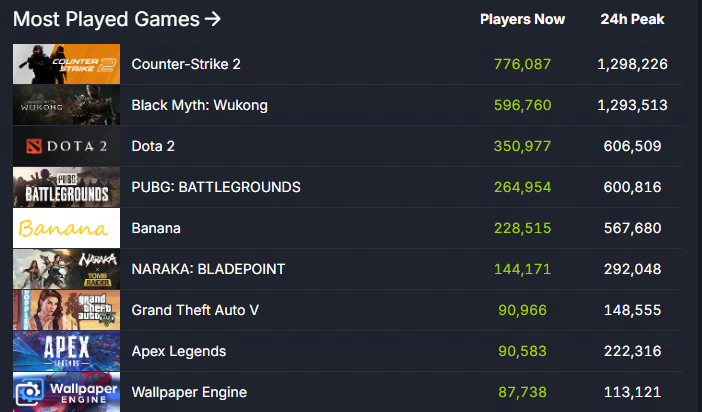Screen dimensions: 702x412
Task: Open the NARAKA: BLADEPOINT title text
Action: point(208,269)
